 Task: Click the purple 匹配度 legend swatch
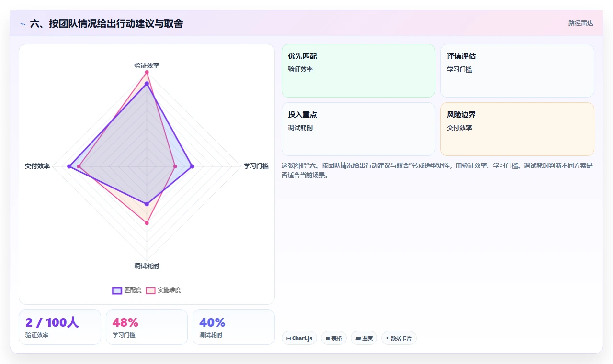click(x=117, y=290)
